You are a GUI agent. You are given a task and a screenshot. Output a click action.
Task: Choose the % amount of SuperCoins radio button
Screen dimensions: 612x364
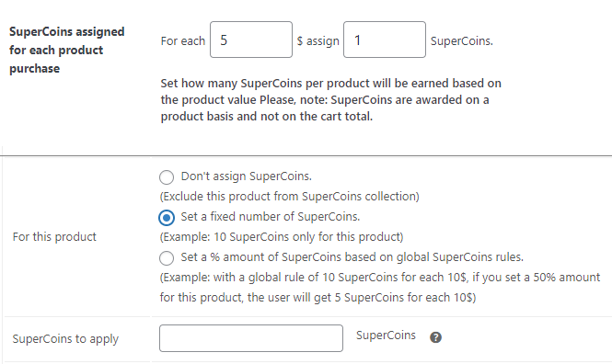coord(167,258)
